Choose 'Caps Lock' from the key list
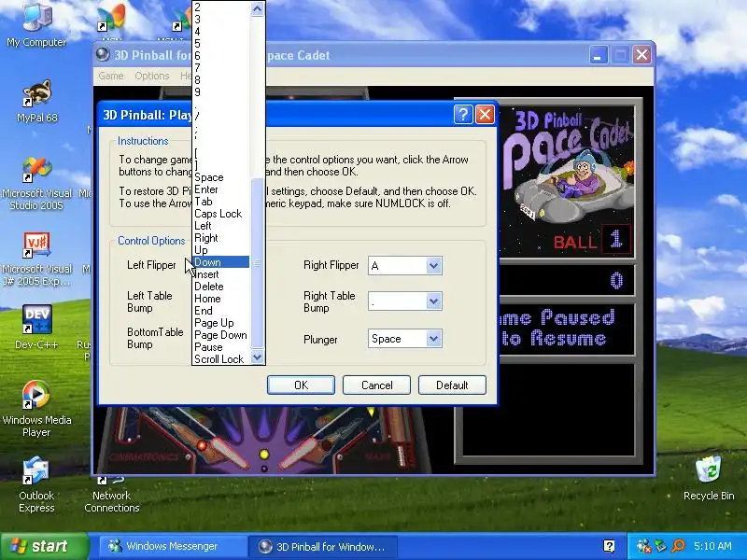The width and height of the screenshot is (747, 560). tap(221, 214)
